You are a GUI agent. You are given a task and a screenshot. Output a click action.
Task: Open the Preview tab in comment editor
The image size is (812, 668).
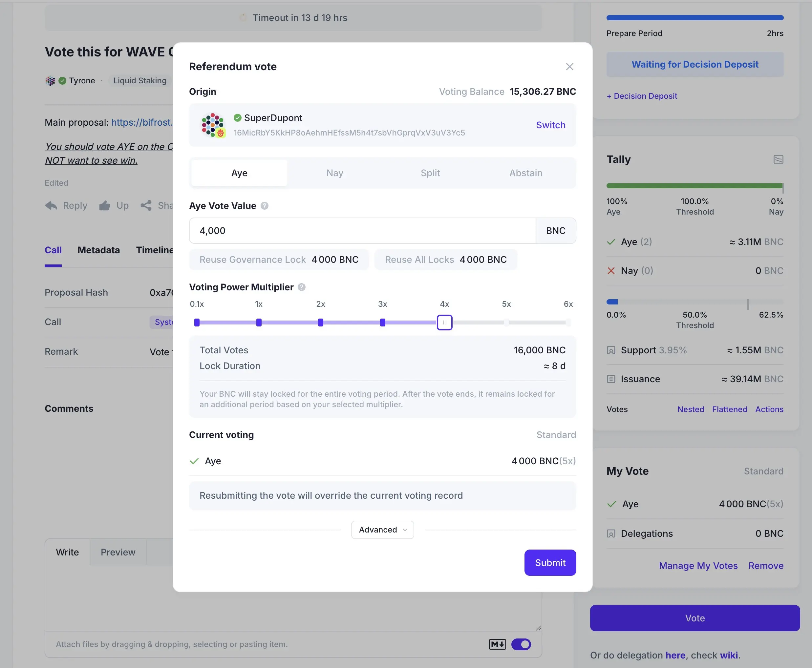[118, 552]
